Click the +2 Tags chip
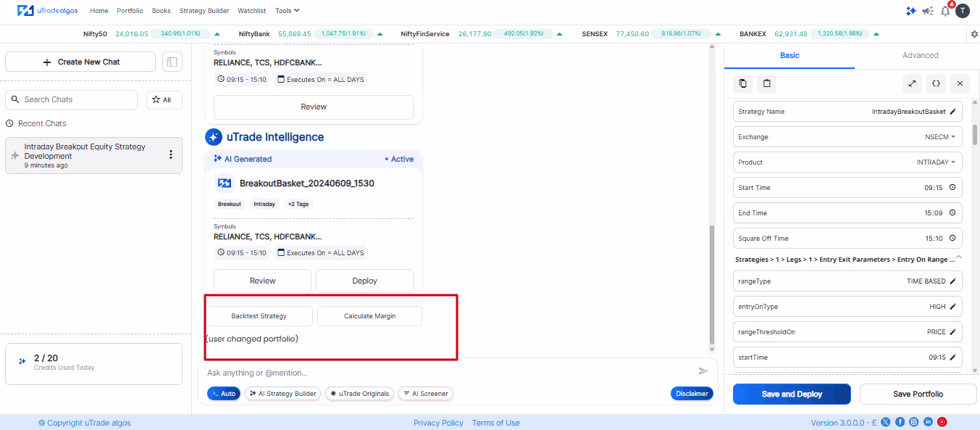This screenshot has height=430, width=980. tap(298, 204)
